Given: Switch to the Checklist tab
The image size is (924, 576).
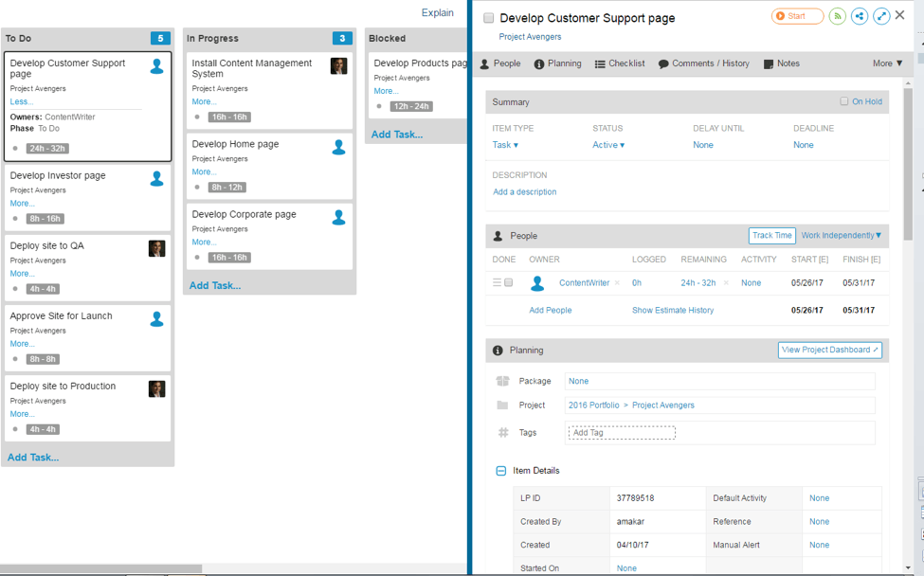Looking at the screenshot, I should coord(620,63).
